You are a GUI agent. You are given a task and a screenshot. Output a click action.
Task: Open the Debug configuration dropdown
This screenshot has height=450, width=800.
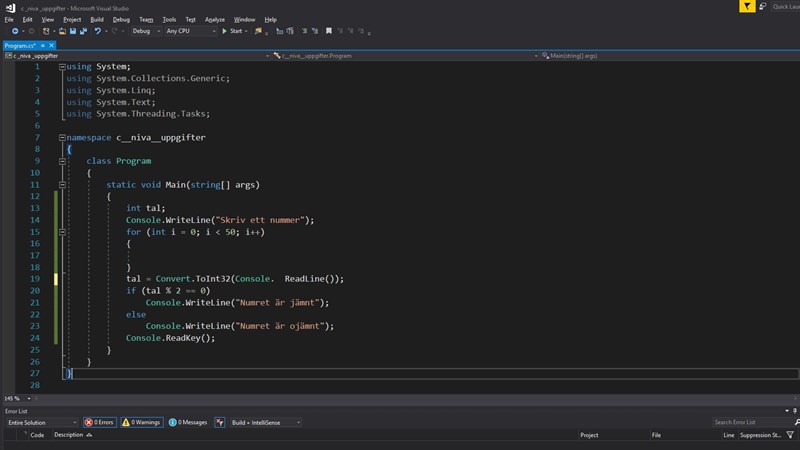point(145,31)
